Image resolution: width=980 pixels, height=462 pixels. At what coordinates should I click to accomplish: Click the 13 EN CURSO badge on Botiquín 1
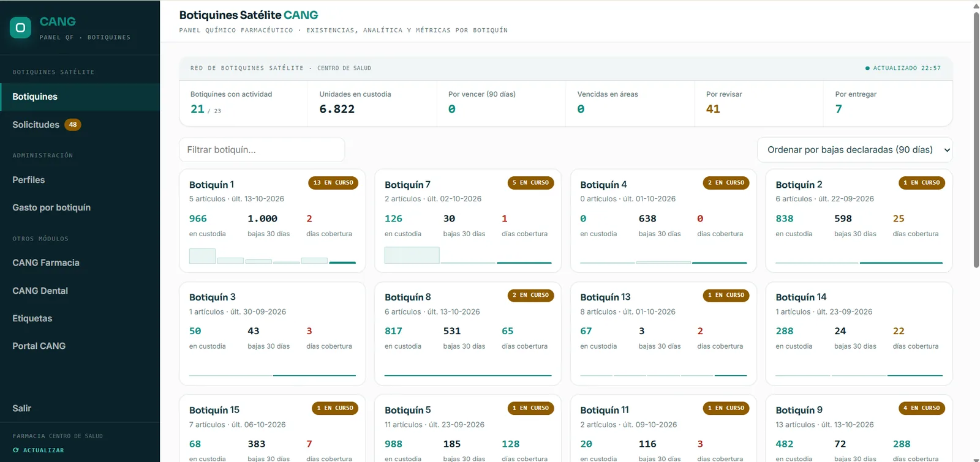(333, 182)
